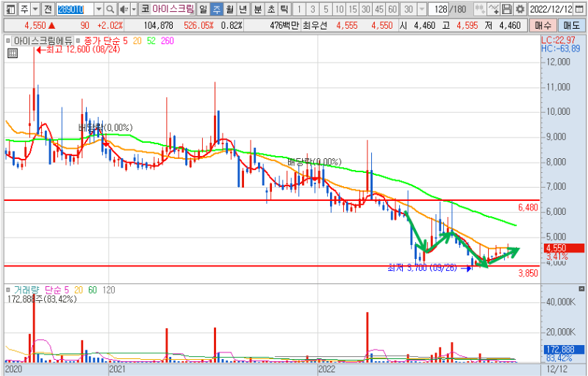
Task: Click the 476백만 trading value
Action: (x=284, y=26)
